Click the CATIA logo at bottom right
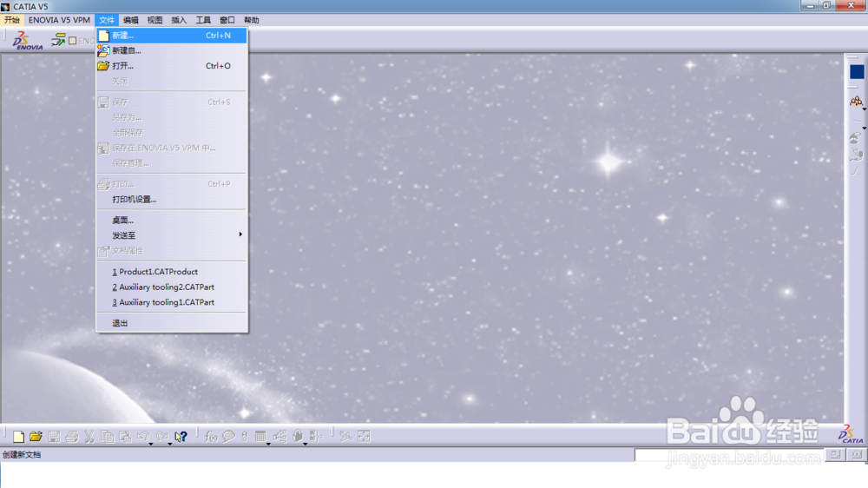The height and width of the screenshot is (488, 868). (851, 433)
